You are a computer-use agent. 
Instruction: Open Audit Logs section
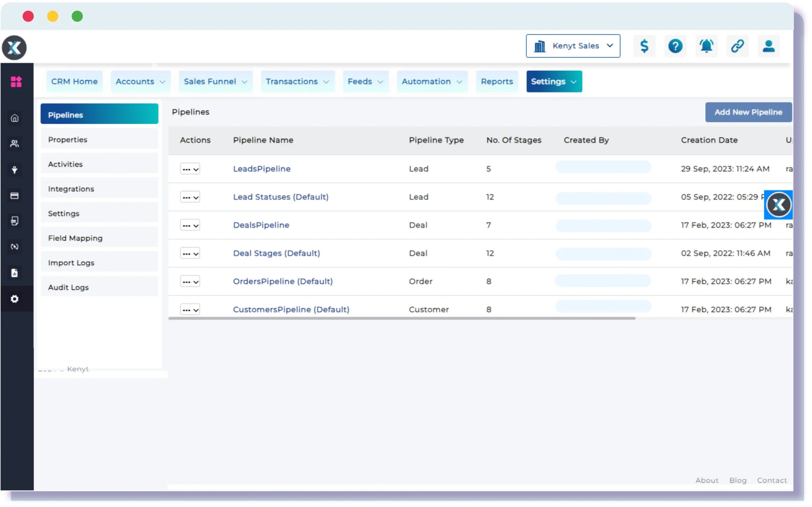[x=68, y=287]
